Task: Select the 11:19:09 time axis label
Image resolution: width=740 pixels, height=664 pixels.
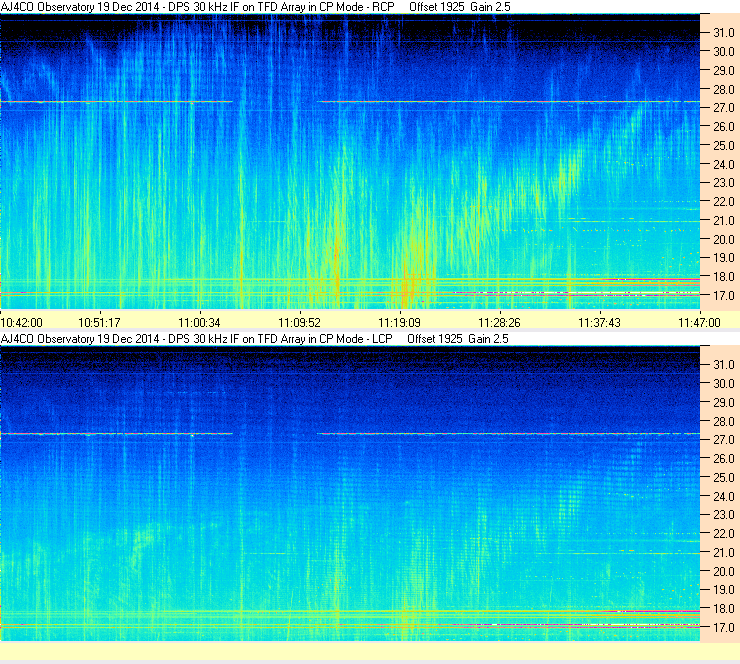Action: coord(399,323)
